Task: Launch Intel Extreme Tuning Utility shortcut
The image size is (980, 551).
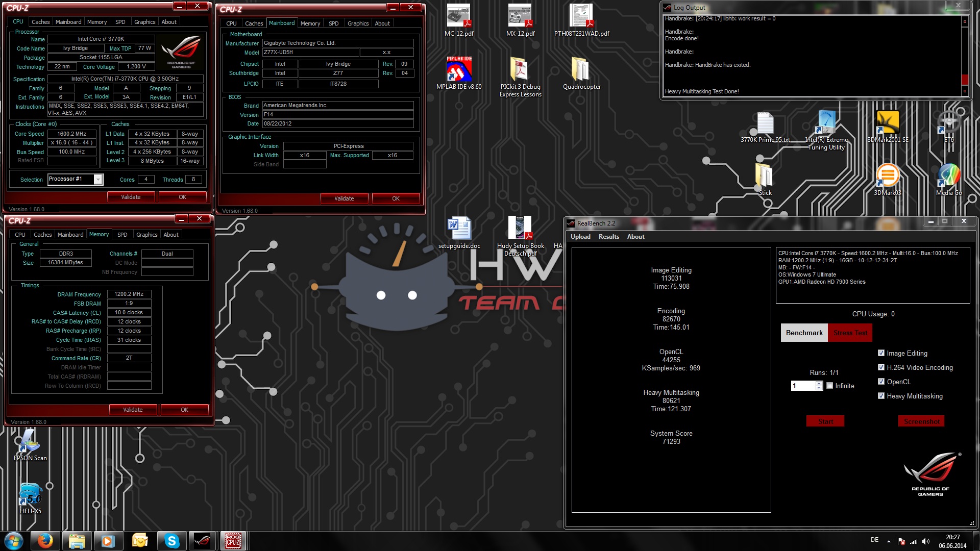Action: (826, 130)
